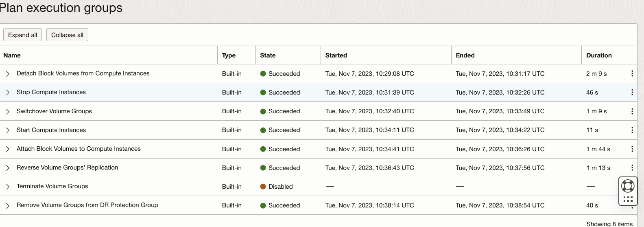Expand Remove Volume Groups from DR Protection Group
Viewport: 644px width, 227px height.
(x=8, y=205)
